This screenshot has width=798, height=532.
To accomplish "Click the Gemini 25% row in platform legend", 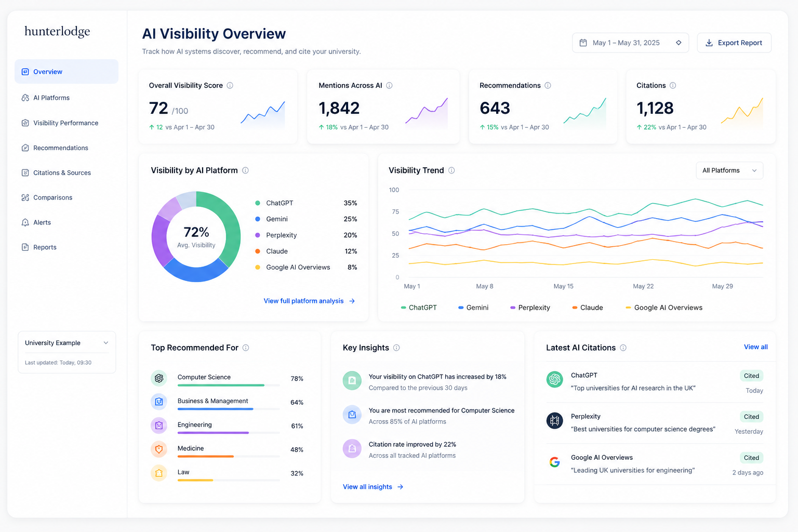I will [306, 219].
